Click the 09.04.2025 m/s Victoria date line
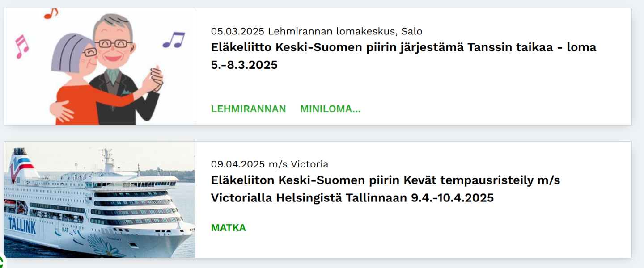Viewport: 644px width, 268px height. coord(270,164)
